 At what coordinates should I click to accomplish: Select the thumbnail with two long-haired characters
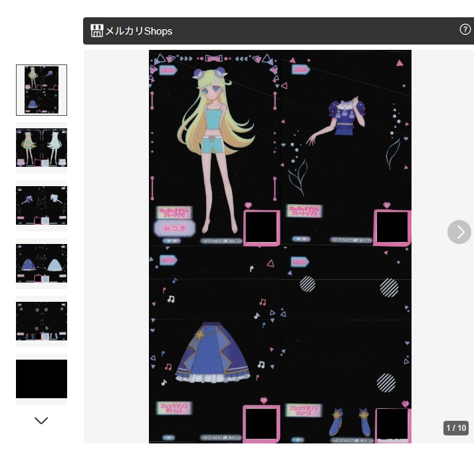tap(41, 148)
